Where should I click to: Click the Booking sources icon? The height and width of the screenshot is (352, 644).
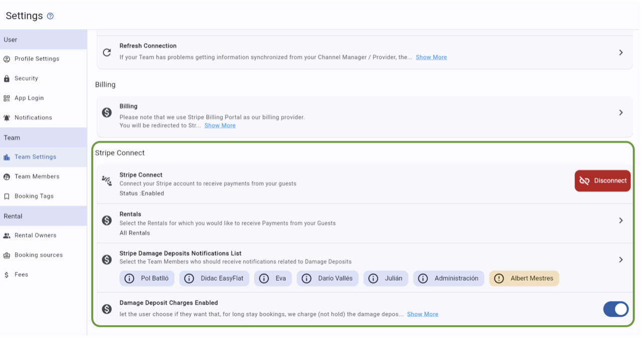point(7,255)
